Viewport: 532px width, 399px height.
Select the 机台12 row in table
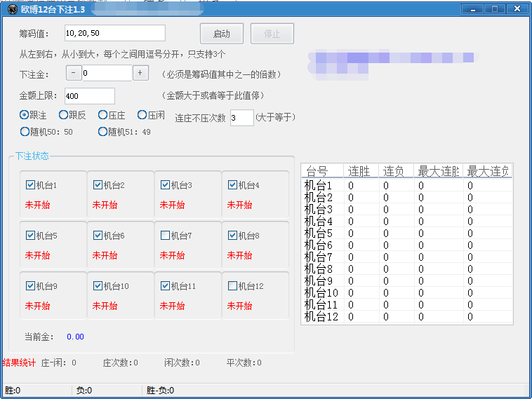pyautogui.click(x=407, y=317)
